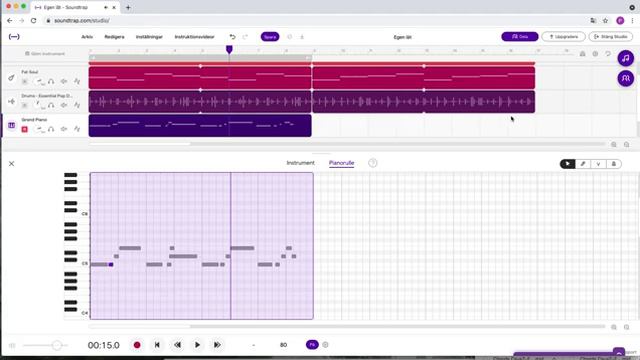Select the pencil tool in piano roll
The height and width of the screenshot is (360, 640).
(583, 164)
